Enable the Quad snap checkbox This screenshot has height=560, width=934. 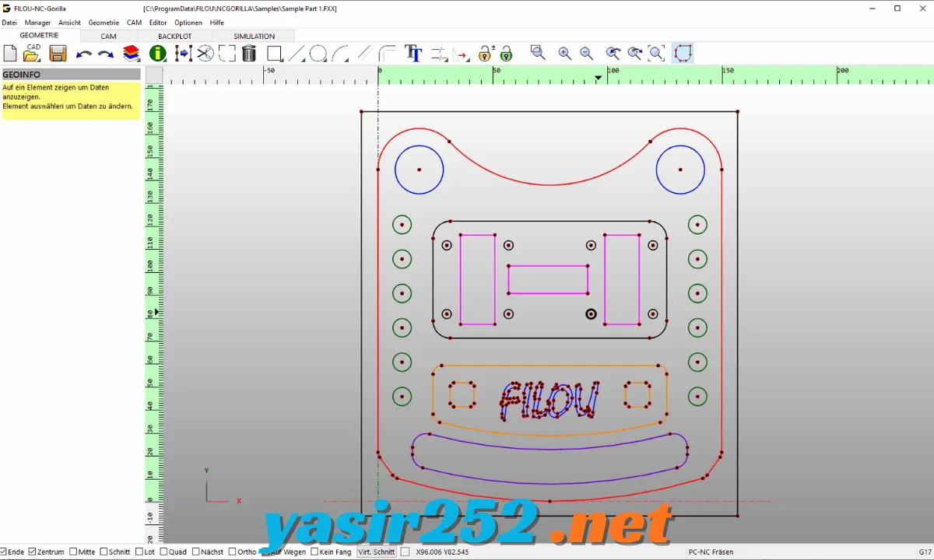tap(163, 551)
